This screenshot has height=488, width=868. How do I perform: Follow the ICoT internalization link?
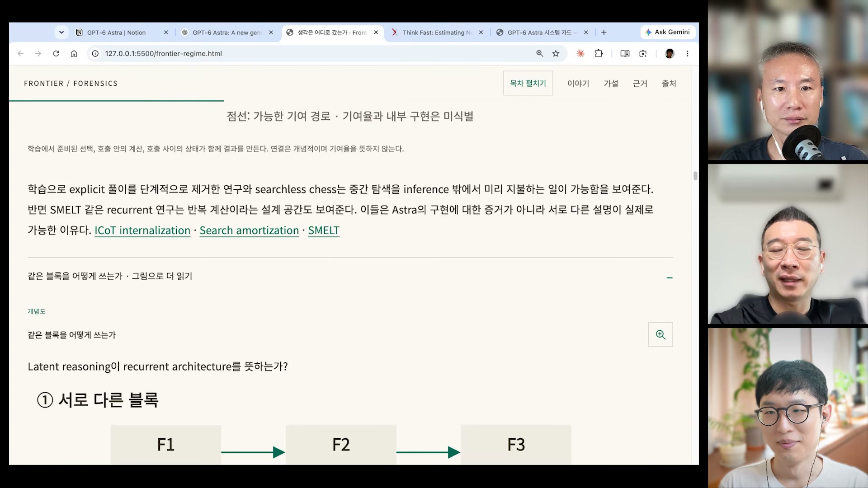click(142, 230)
